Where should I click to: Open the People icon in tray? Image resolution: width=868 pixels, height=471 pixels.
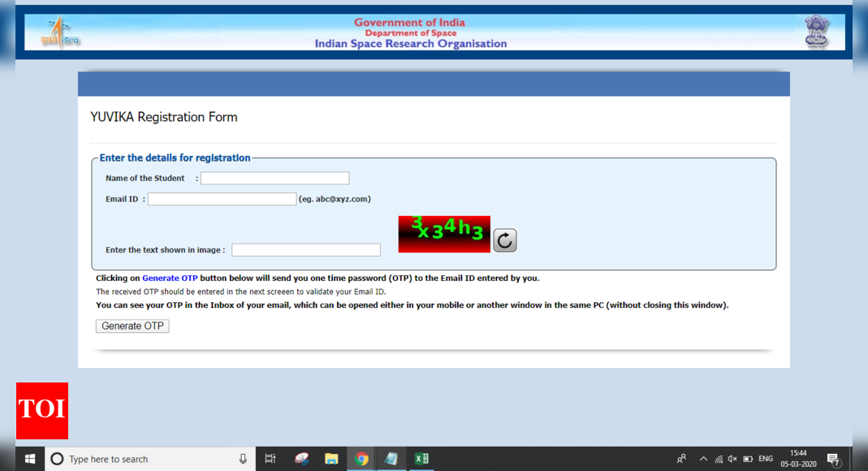coord(681,459)
